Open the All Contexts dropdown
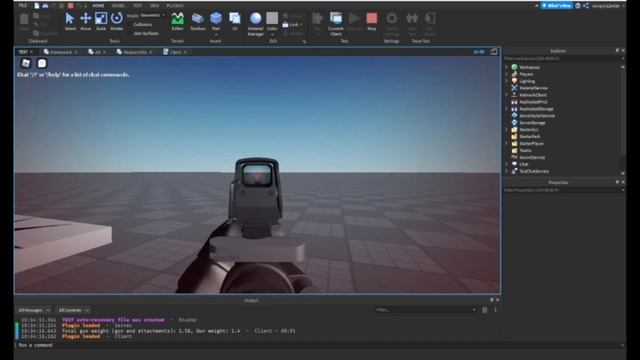 pos(73,310)
